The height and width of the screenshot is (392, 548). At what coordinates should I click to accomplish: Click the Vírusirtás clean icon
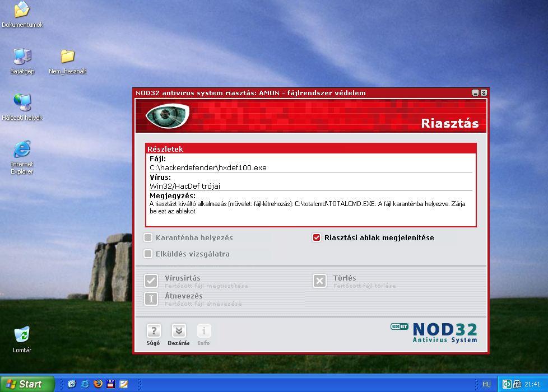click(151, 281)
